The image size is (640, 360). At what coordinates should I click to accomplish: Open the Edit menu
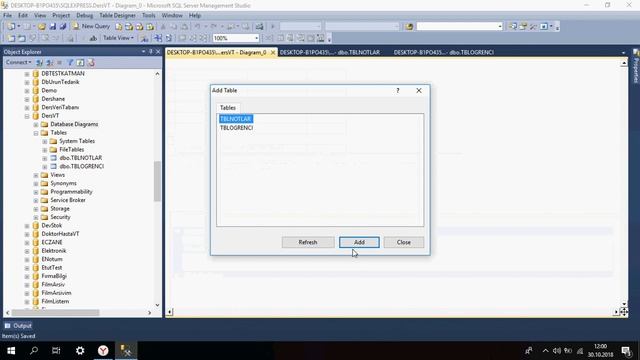pyautogui.click(x=23, y=15)
